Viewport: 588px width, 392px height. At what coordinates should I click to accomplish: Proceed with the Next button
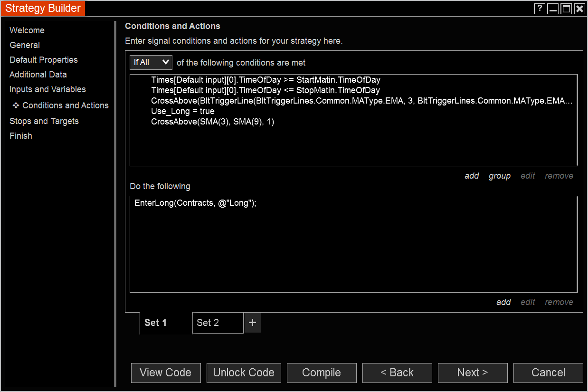pos(473,373)
